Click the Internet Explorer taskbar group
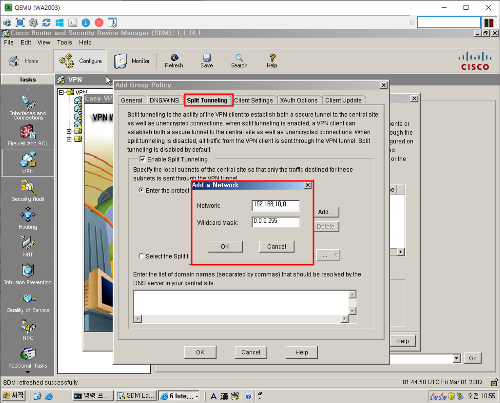This screenshot has height=403, width=500. pyautogui.click(x=179, y=396)
